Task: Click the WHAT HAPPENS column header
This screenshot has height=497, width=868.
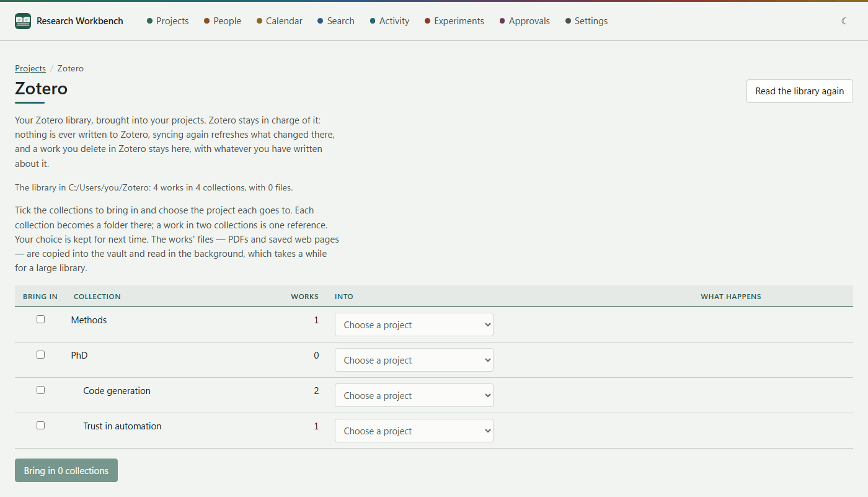Action: (731, 297)
